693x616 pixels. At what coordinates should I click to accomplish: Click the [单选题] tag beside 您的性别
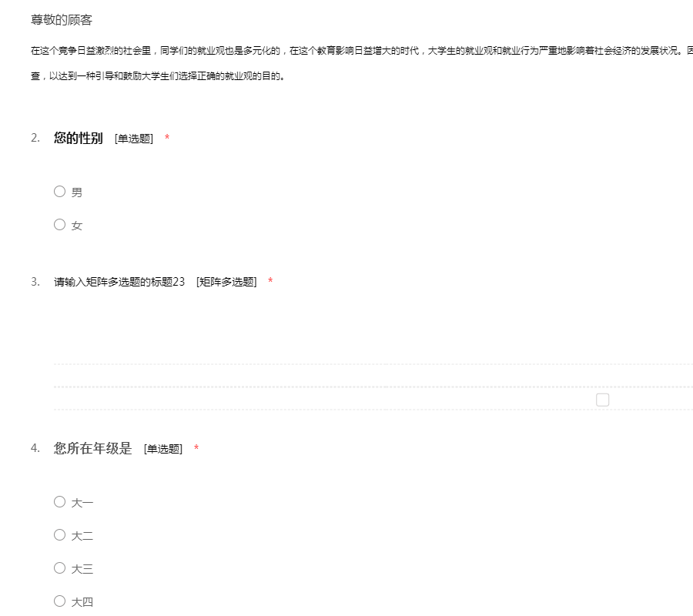[134, 139]
